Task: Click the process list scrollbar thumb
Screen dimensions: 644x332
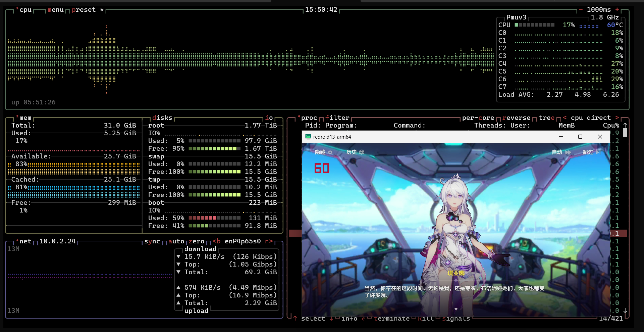Action: tap(625, 133)
